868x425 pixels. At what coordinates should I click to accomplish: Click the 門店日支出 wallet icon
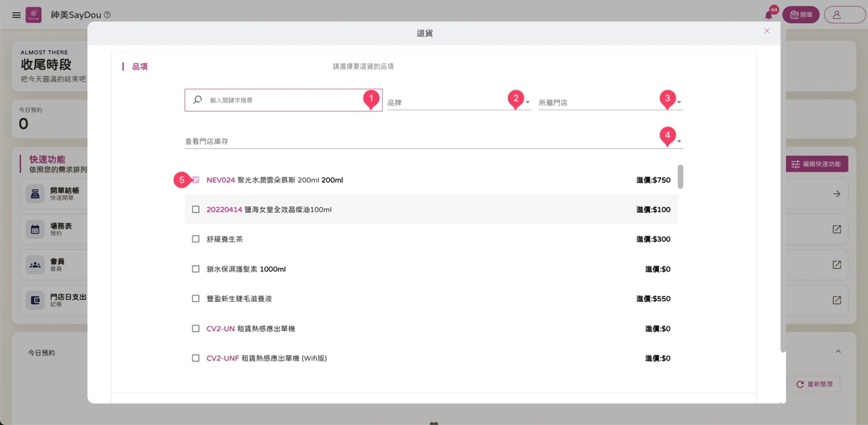(34, 300)
